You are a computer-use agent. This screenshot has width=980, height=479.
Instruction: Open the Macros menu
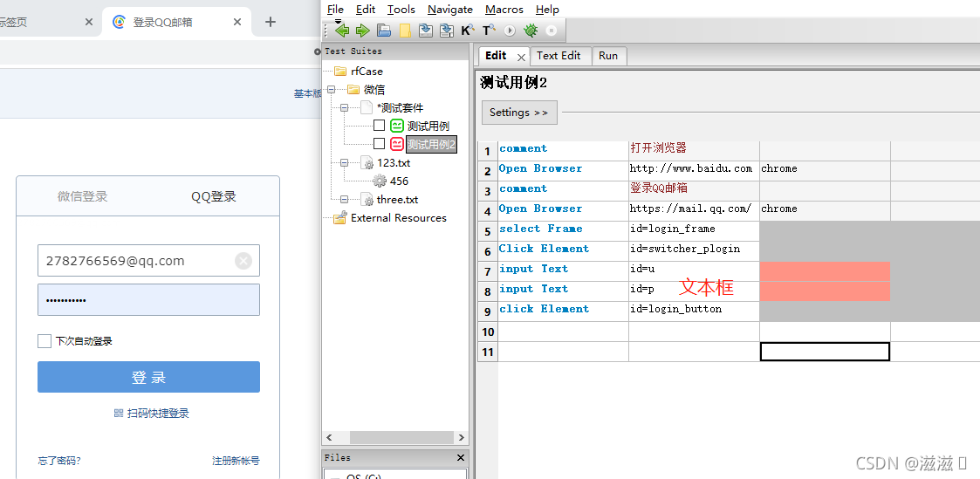[x=504, y=10]
